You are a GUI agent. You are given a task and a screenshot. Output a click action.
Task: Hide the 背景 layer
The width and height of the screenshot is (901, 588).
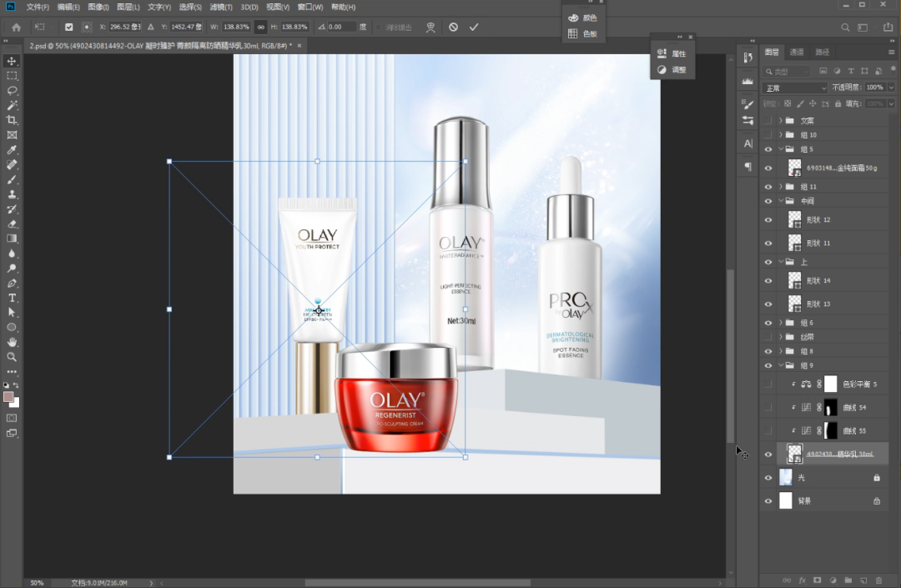[x=768, y=501]
